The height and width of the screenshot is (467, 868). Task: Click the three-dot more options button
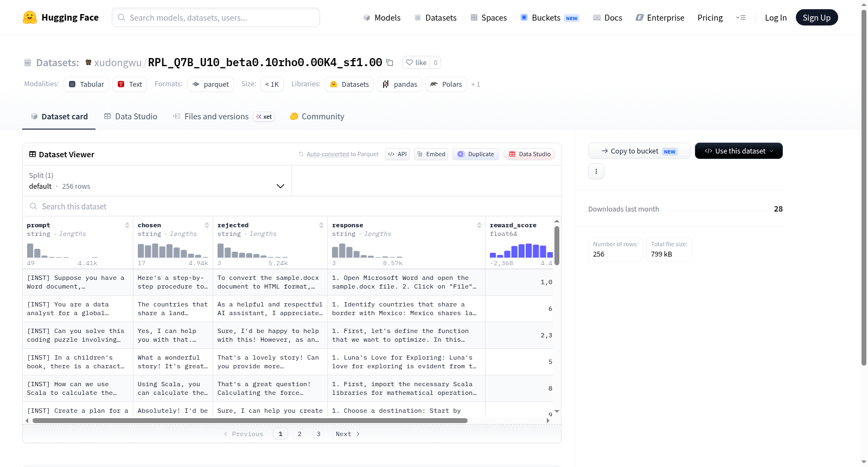click(596, 171)
